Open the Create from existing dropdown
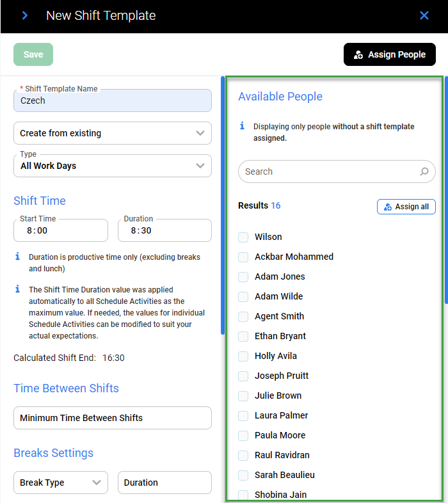 point(112,133)
